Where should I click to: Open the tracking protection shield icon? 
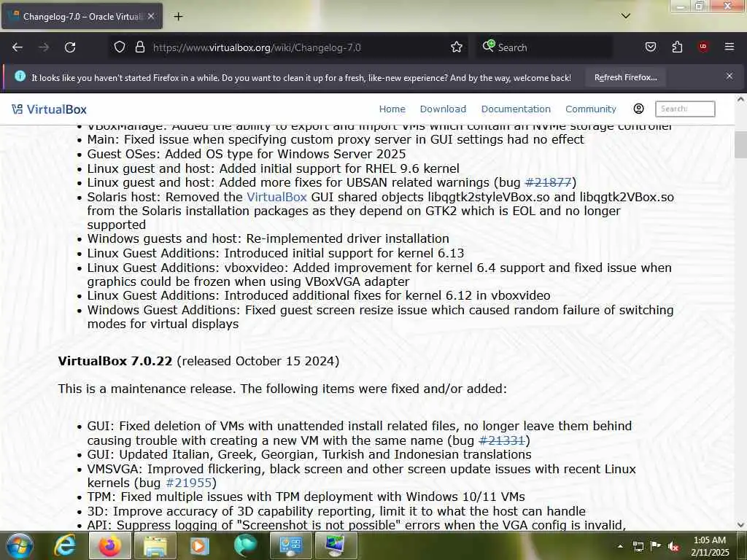click(120, 47)
